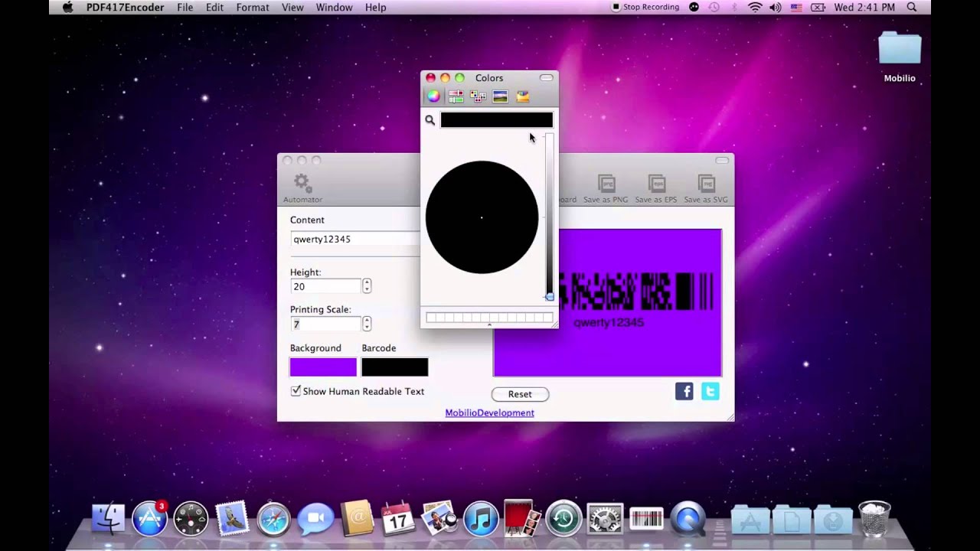The image size is (980, 551).
Task: Open Finder from the Dock
Action: pos(108,519)
